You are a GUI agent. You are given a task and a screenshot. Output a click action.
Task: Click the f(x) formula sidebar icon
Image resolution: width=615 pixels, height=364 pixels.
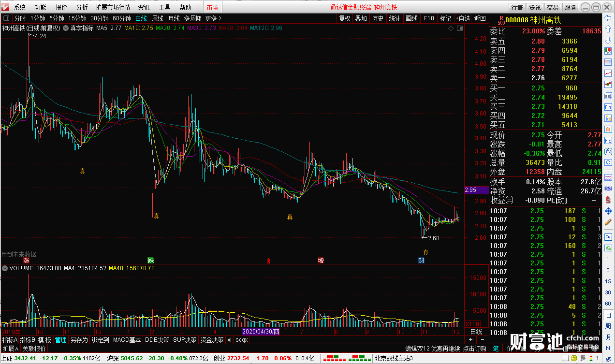click(608, 152)
